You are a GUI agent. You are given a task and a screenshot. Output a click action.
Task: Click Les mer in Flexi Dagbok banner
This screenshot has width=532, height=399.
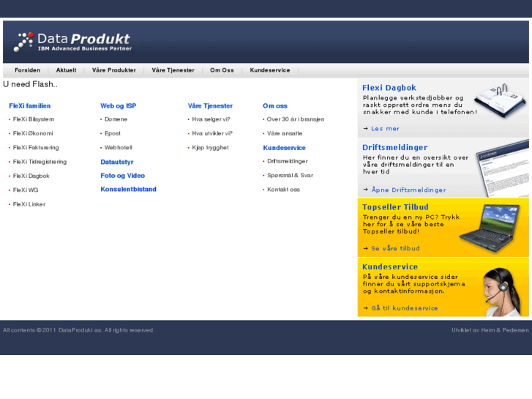coord(385,129)
